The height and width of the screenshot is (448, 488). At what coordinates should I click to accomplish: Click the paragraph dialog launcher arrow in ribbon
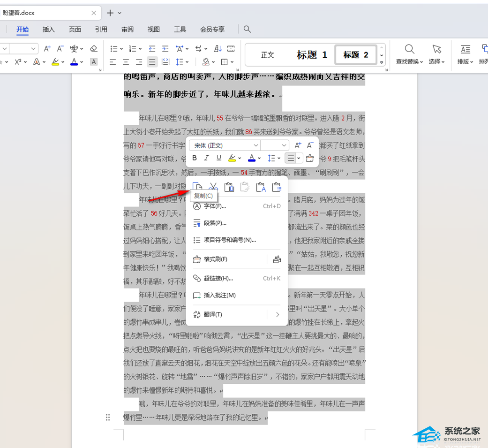(237, 70)
